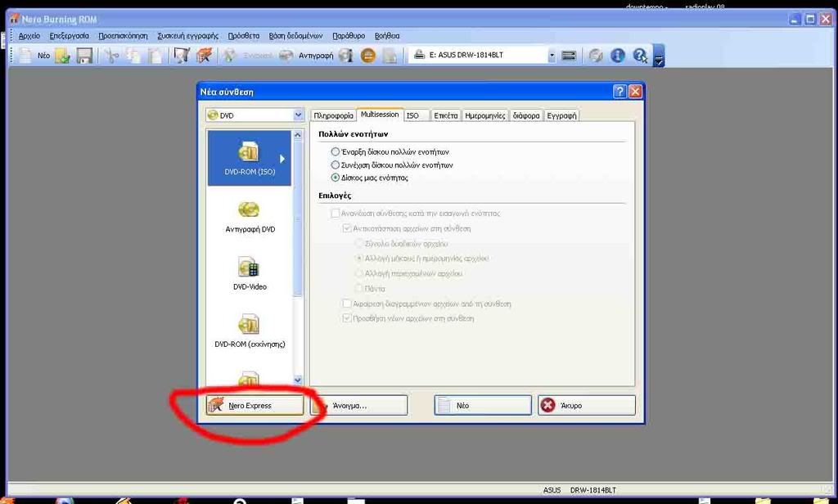The width and height of the screenshot is (838, 504).
Task: Cancel the dialog with the Άκυρο button
Action: pyautogui.click(x=587, y=405)
